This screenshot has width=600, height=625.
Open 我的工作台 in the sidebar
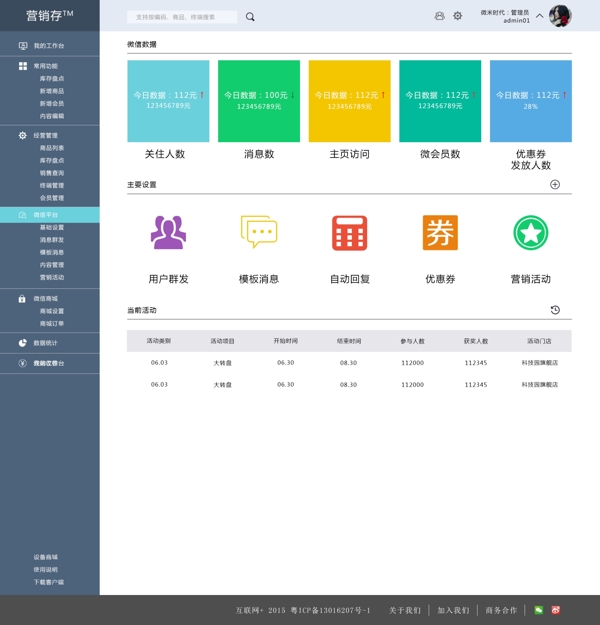pyautogui.click(x=49, y=46)
